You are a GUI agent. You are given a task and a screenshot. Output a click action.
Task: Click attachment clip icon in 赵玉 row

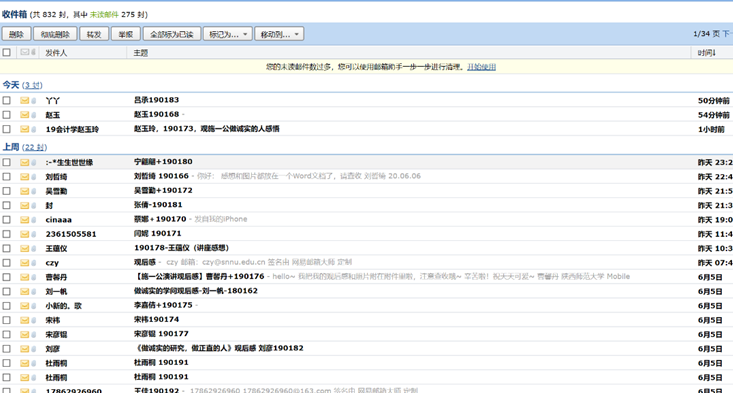[x=34, y=115]
